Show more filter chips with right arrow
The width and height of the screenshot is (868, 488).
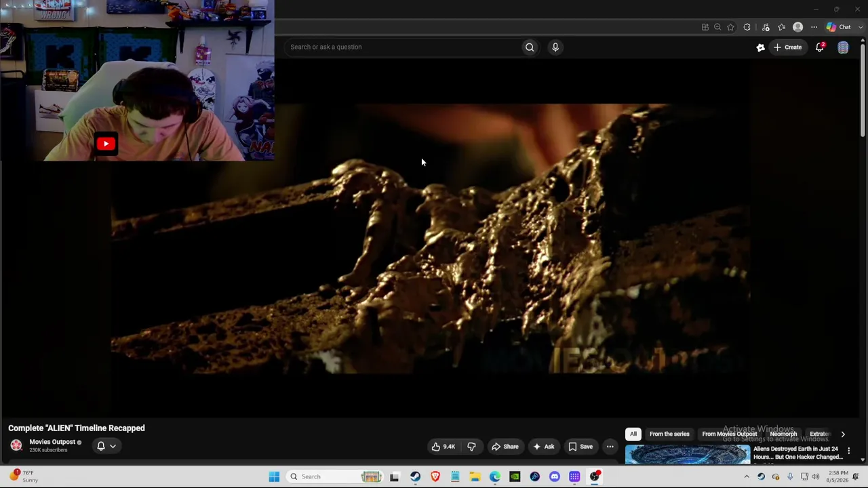click(x=843, y=434)
